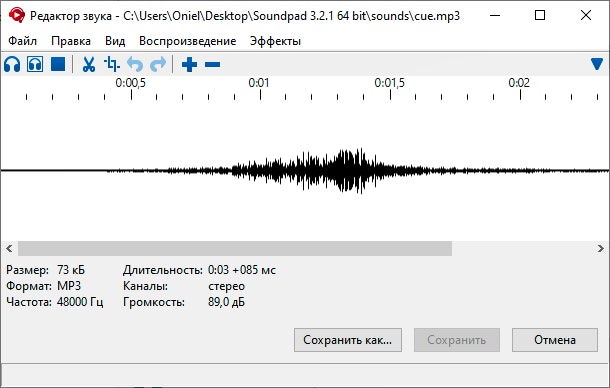Click the 0:00,5 mark on the timeline

[x=131, y=83]
